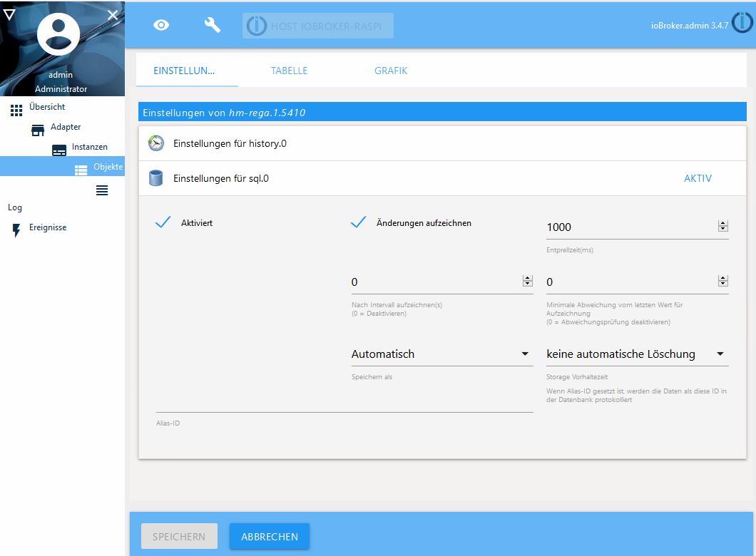Viewport: 756px width, 556px height.
Task: Click the AKTIV status label
Action: 698,178
